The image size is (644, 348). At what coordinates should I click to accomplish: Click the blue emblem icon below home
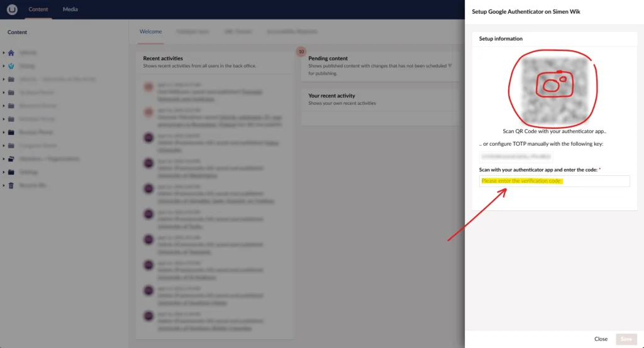coord(11,66)
